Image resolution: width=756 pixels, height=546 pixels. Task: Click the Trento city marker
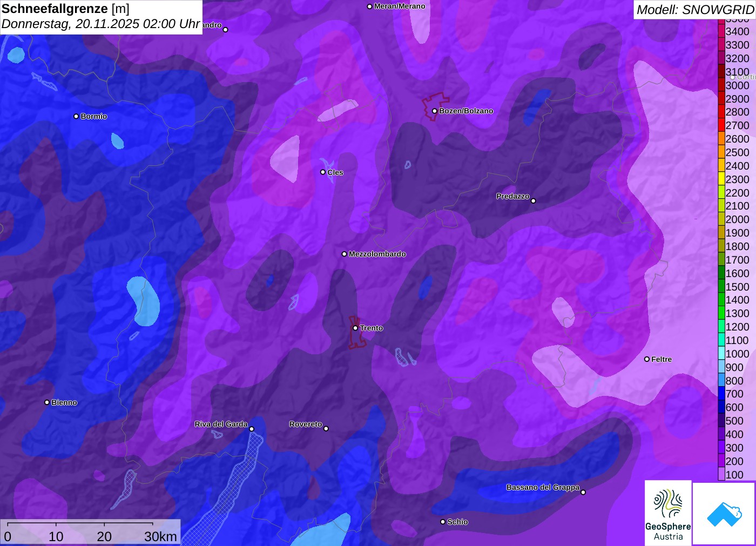pos(355,328)
